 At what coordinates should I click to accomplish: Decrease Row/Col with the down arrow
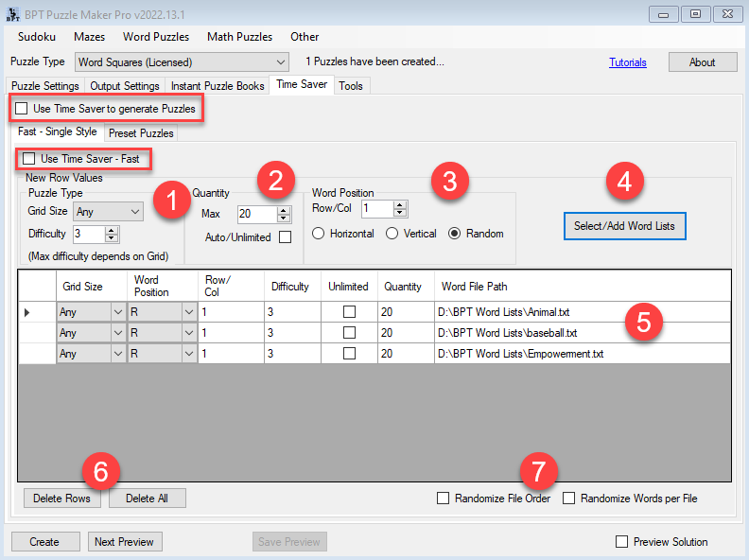pyautogui.click(x=400, y=212)
